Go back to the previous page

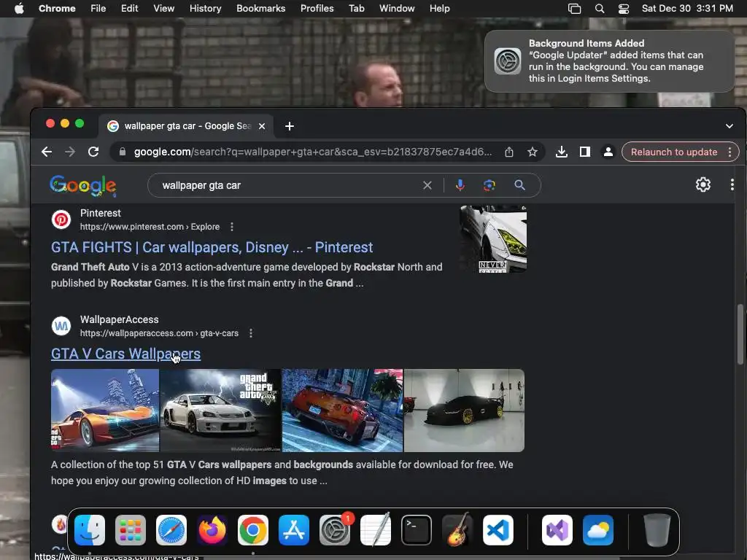[x=47, y=152]
